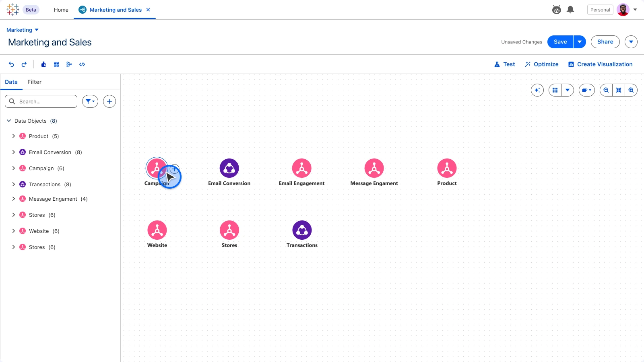
Task: Click the nine-dot grid layout icon
Action: [x=555, y=90]
